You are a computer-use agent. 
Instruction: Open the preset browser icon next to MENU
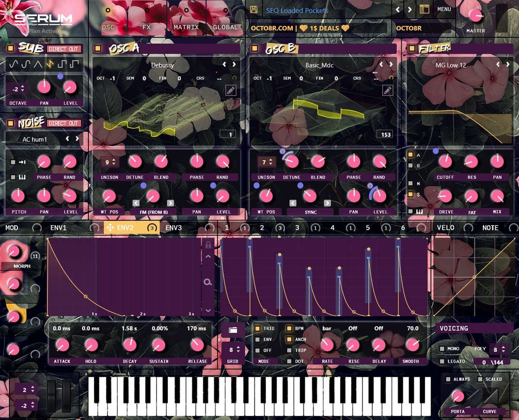[424, 9]
